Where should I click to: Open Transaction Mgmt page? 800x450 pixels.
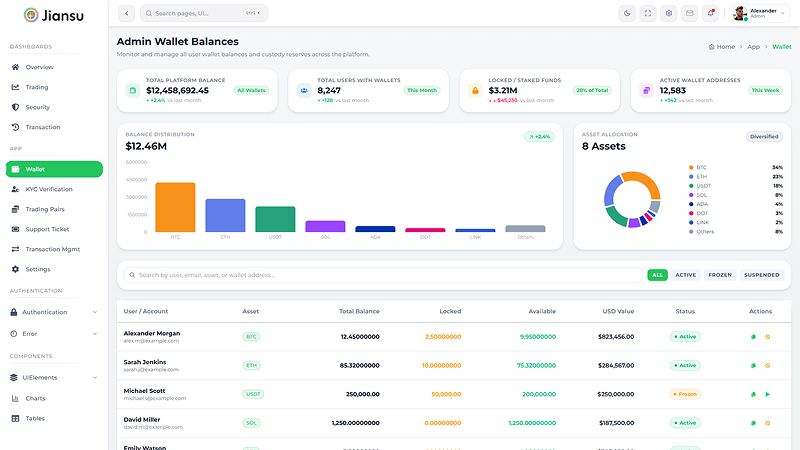coord(54,249)
